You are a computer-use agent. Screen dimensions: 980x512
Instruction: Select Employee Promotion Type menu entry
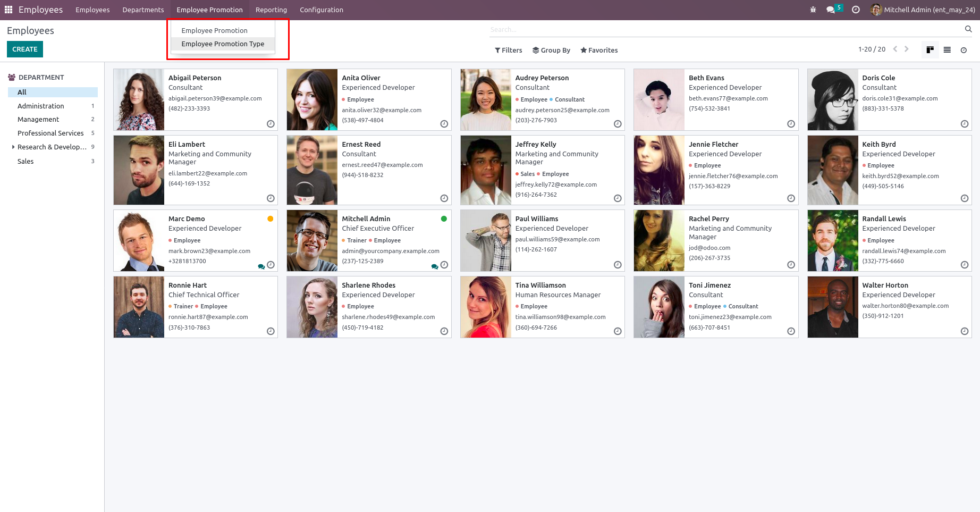point(223,44)
